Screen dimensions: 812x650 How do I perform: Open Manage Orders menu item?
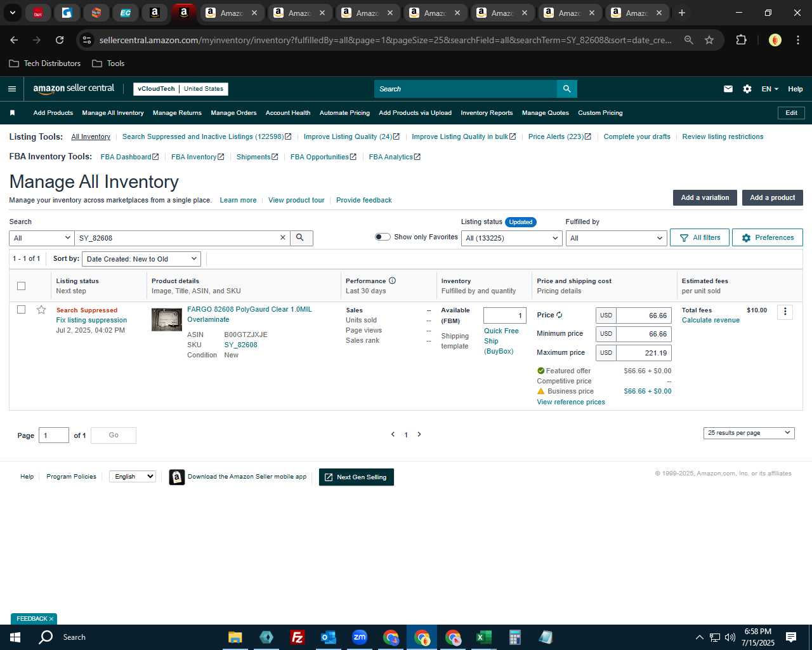click(233, 113)
